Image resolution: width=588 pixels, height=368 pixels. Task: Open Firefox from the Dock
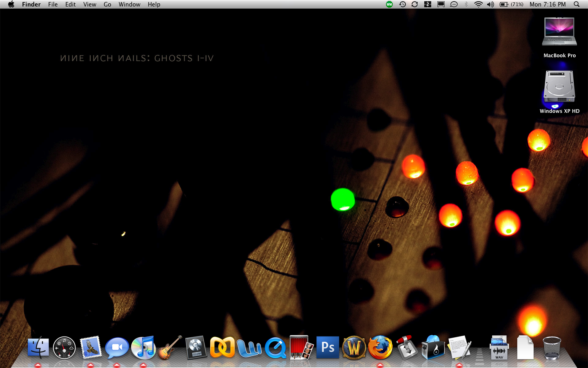tap(380, 348)
